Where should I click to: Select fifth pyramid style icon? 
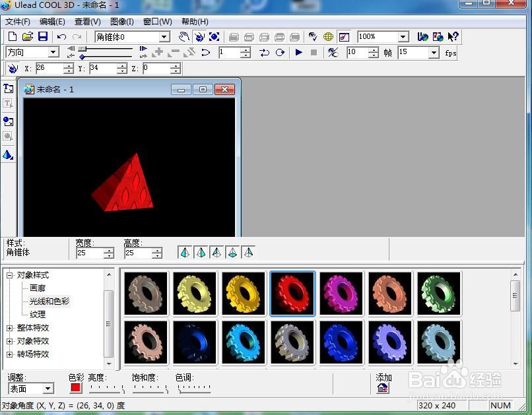pos(248,252)
